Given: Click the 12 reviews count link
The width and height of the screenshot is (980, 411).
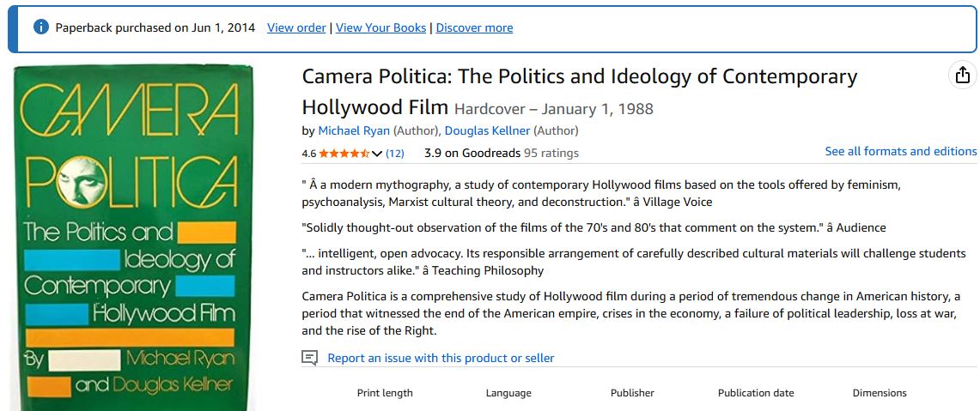Looking at the screenshot, I should (395, 153).
